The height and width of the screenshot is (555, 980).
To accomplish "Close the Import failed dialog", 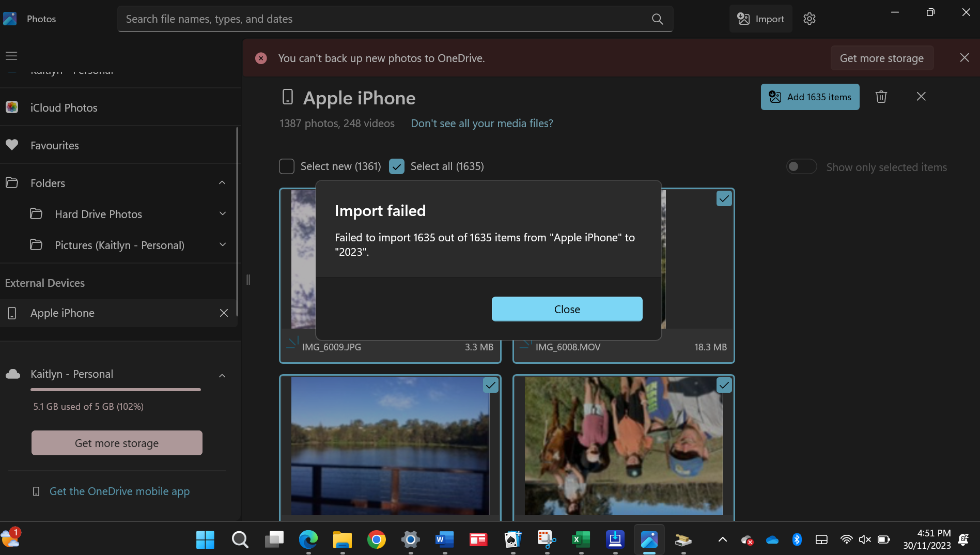I will coord(567,309).
